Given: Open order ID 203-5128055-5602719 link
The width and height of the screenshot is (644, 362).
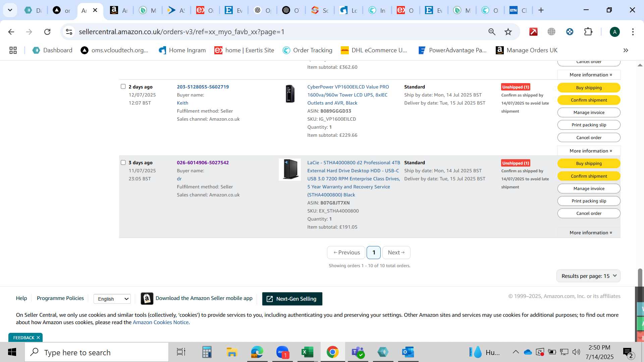Looking at the screenshot, I should click(203, 87).
